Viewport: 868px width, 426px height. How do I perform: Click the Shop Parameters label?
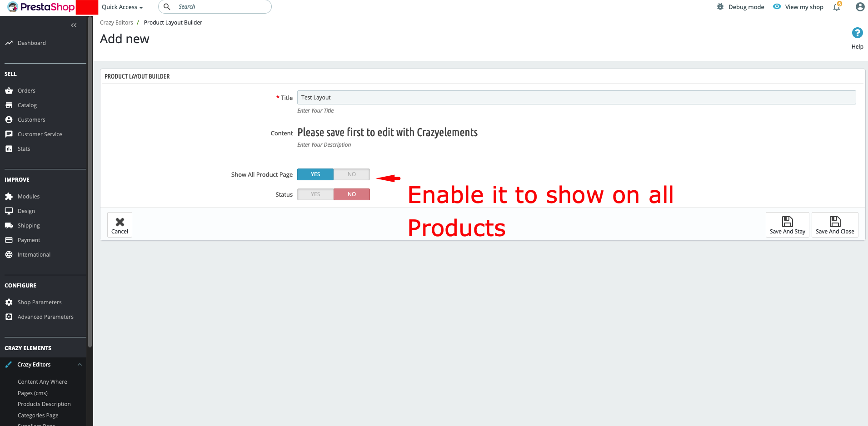coord(40,302)
